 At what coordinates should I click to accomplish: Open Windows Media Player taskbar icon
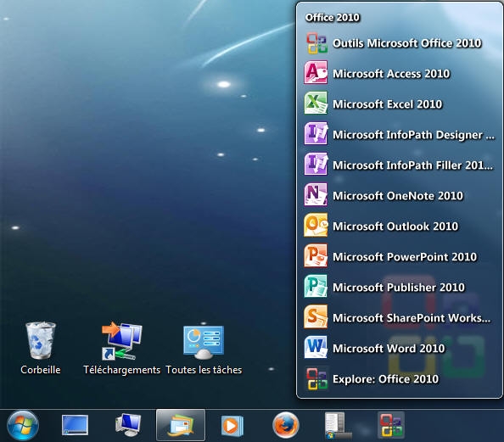coord(232,426)
